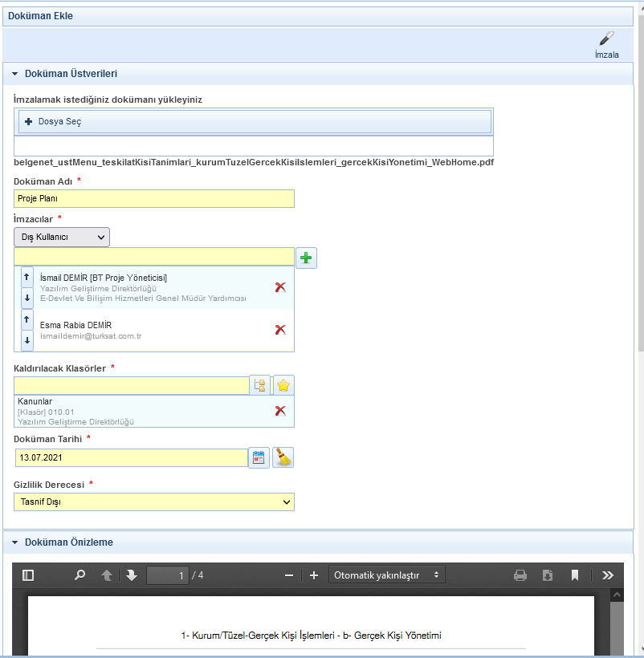
Task: Click the İmzala pen icon
Action: click(x=606, y=41)
